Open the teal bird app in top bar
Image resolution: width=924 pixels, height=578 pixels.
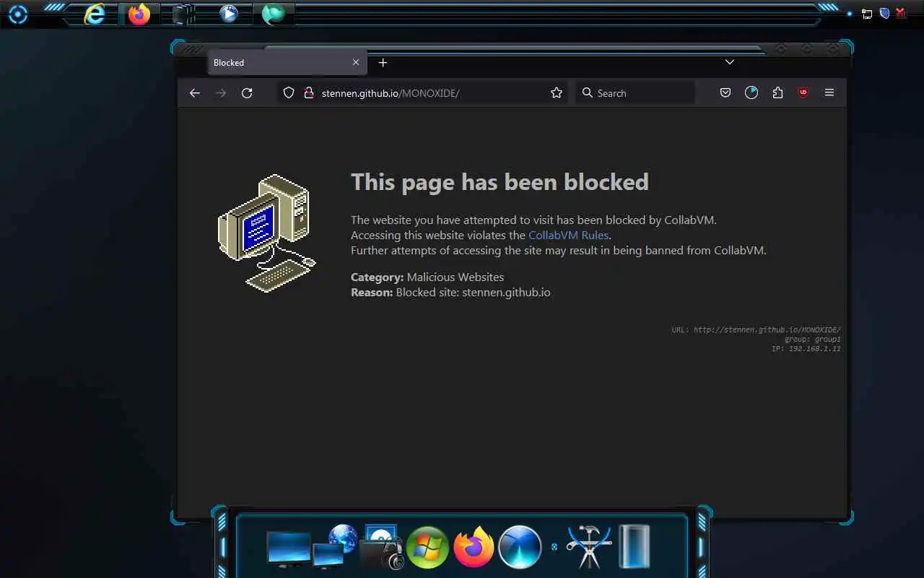point(273,14)
